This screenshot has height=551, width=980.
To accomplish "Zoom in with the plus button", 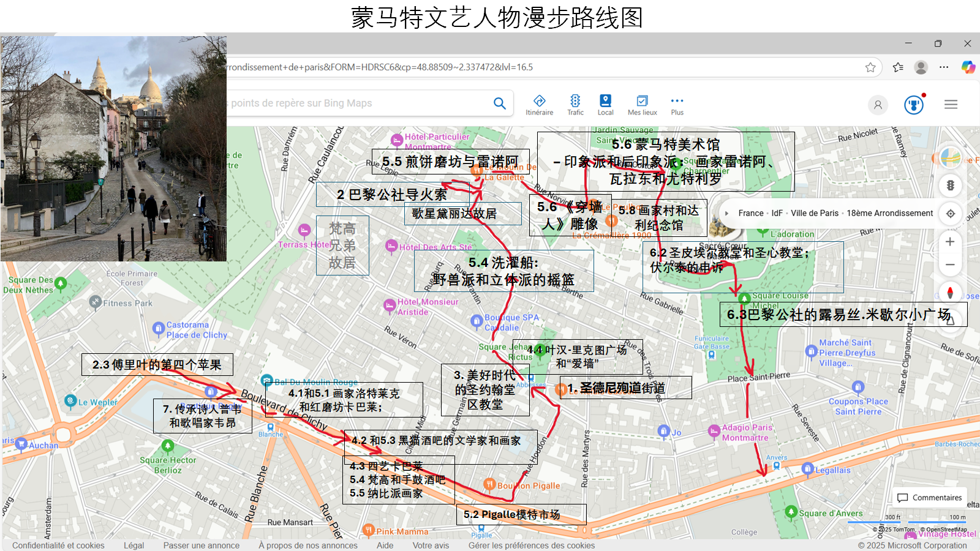I will [x=950, y=241].
